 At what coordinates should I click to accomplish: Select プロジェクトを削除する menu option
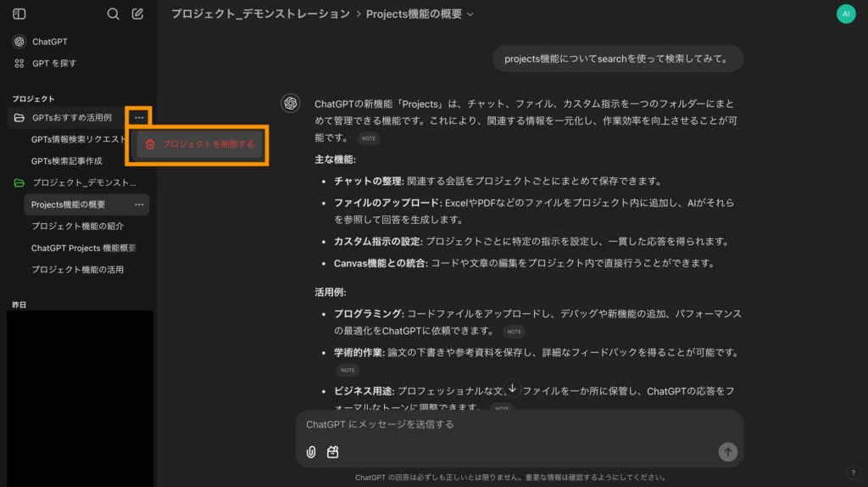coord(201,144)
